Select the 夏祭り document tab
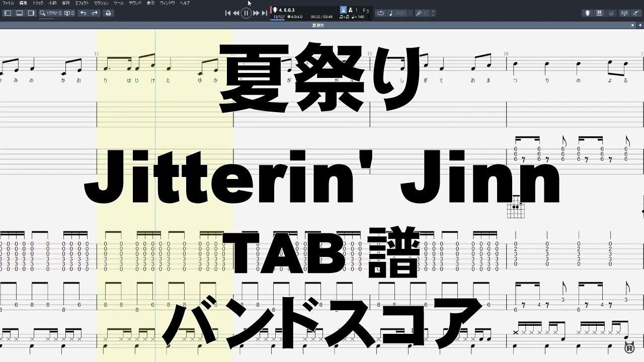The height and width of the screenshot is (362, 644). point(317,25)
